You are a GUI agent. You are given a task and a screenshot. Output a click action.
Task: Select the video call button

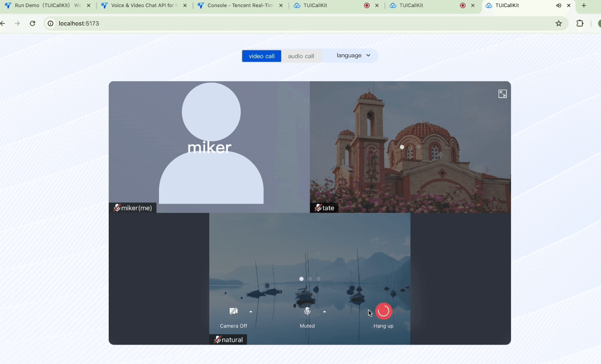point(261,56)
